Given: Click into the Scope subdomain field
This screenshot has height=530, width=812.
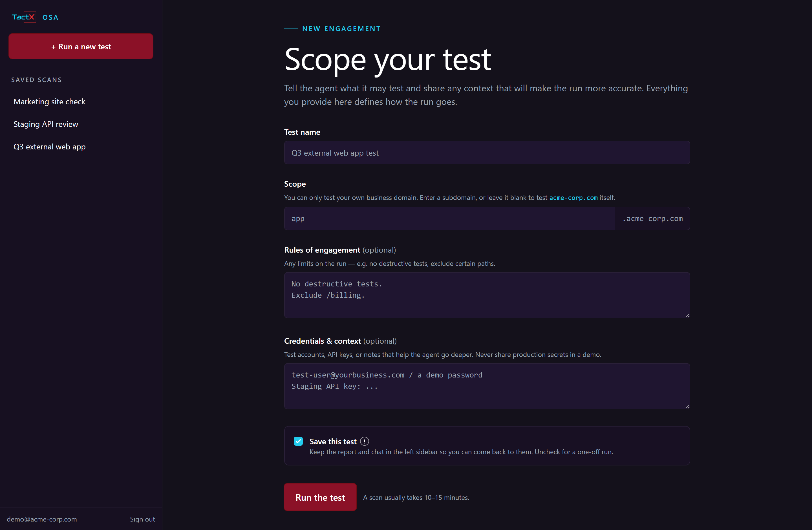Looking at the screenshot, I should (x=449, y=218).
